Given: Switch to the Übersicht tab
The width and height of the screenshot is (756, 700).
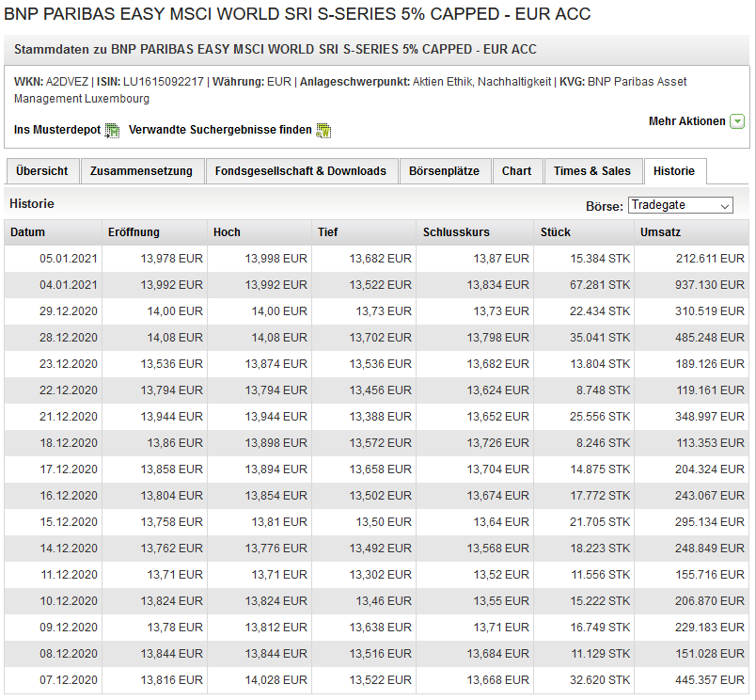Looking at the screenshot, I should click(42, 171).
